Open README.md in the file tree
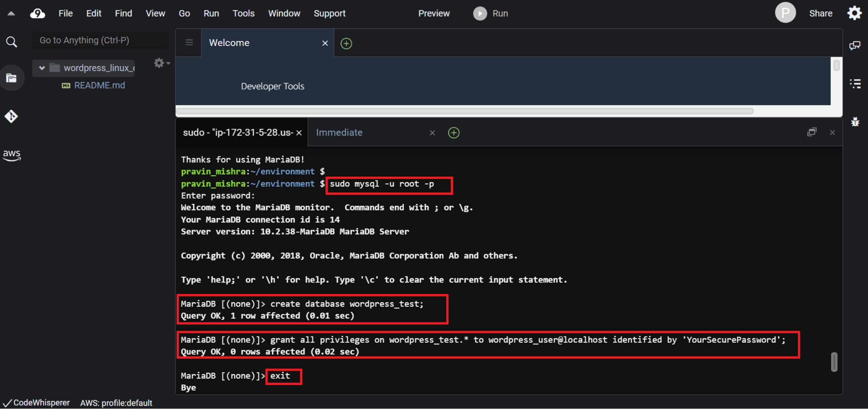868x409 pixels. 100,85
